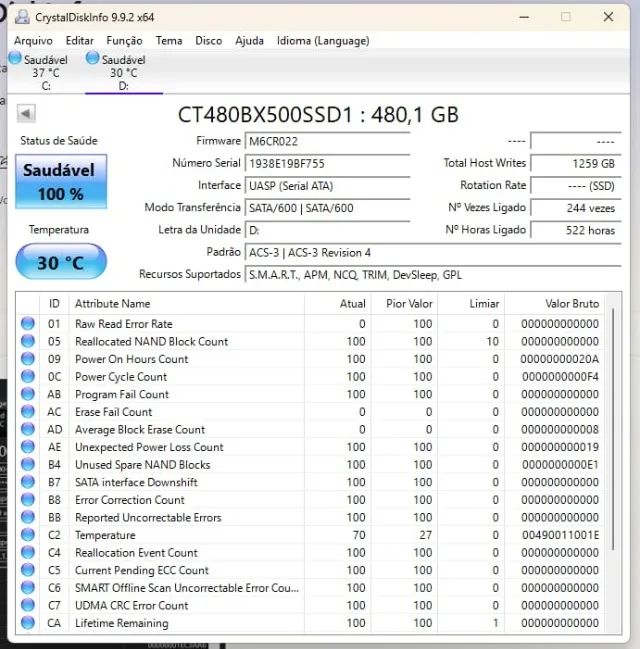Click the Pior Valor column header
This screenshot has width=640, height=649.
pos(404,304)
